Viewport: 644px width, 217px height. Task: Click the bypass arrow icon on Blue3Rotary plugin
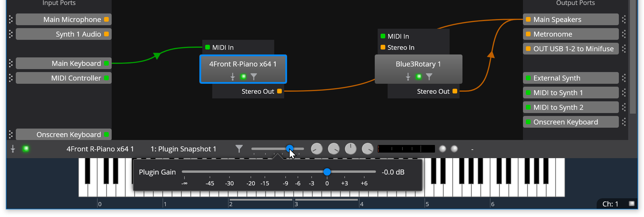tap(408, 77)
